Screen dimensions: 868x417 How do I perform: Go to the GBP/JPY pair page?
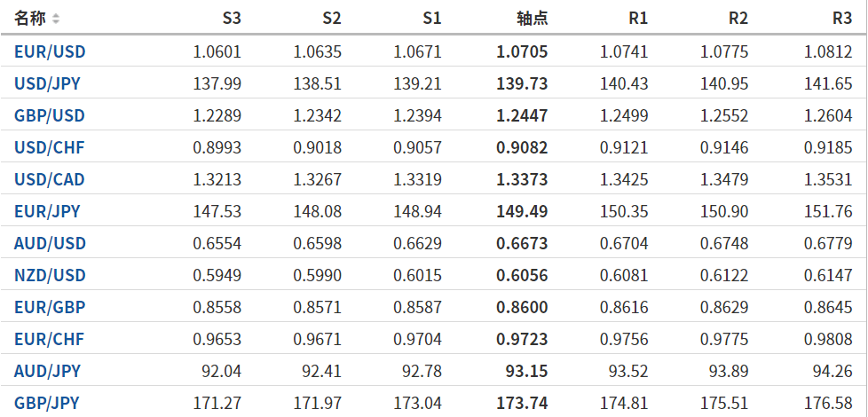[x=47, y=404]
